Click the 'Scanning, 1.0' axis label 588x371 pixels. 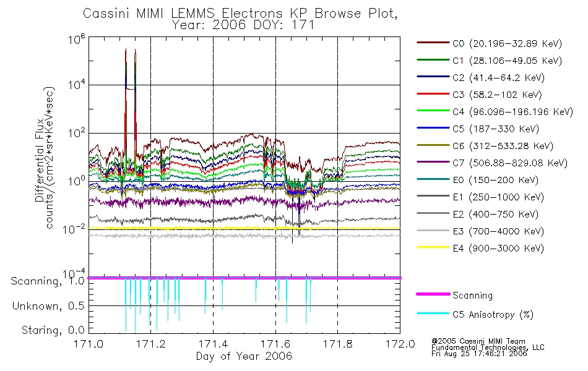[x=48, y=281]
